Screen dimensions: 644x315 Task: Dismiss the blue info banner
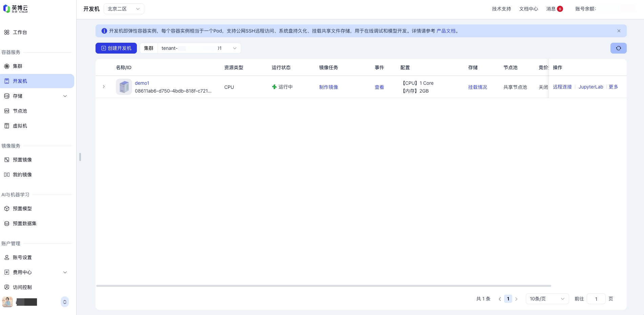tap(619, 31)
